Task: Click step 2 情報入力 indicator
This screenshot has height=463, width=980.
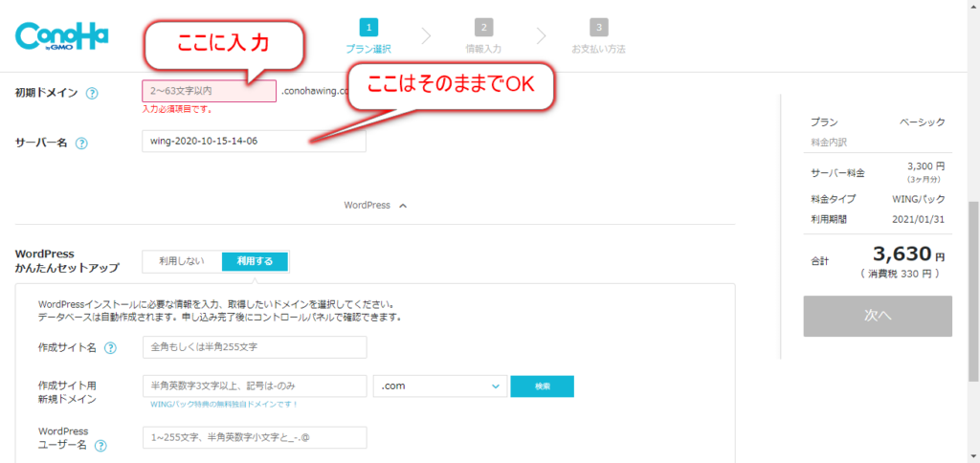Action: click(483, 36)
